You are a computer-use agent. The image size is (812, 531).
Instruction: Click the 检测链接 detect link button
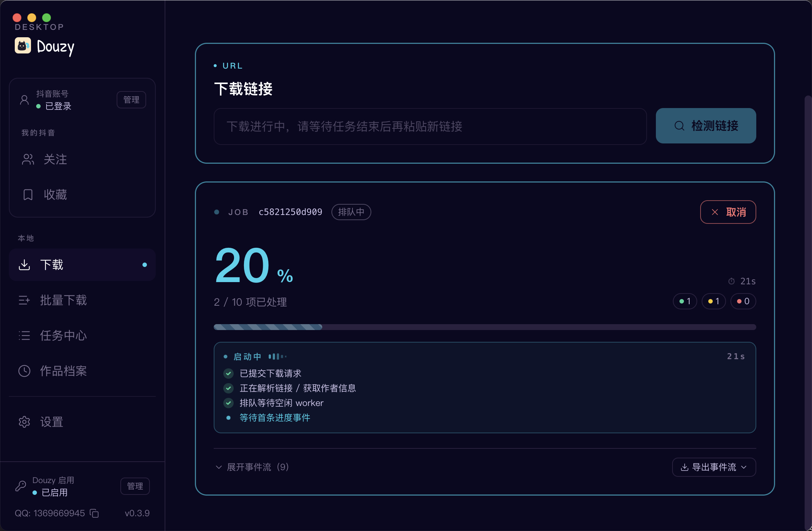click(706, 126)
